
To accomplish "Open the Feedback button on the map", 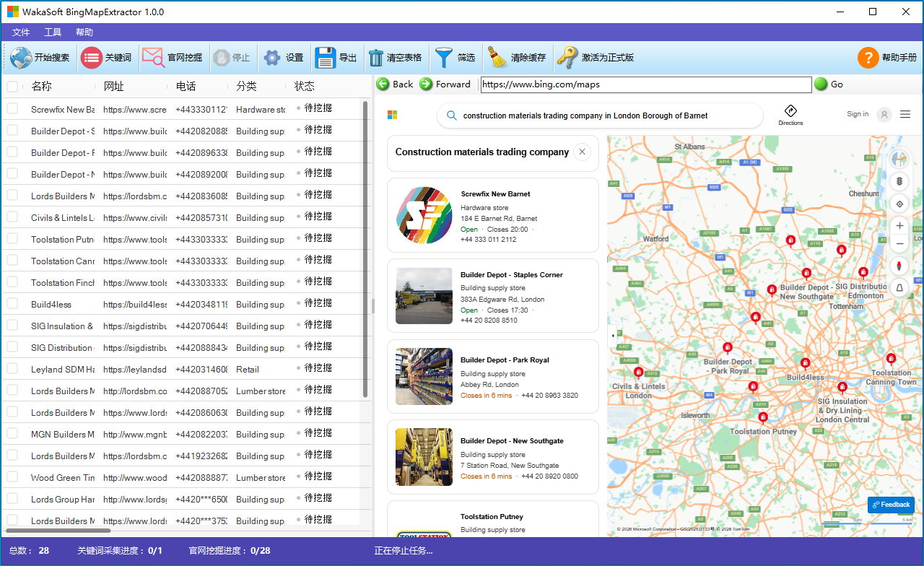I will coord(891,505).
